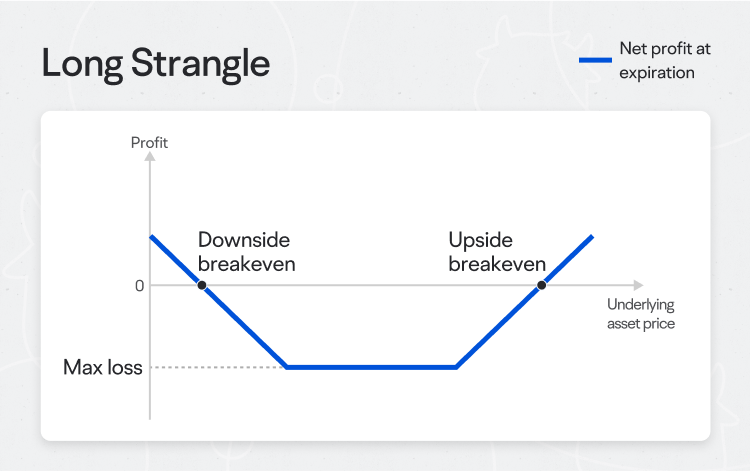
Task: Click the "Underlying asset price" axis label
Action: 641,314
